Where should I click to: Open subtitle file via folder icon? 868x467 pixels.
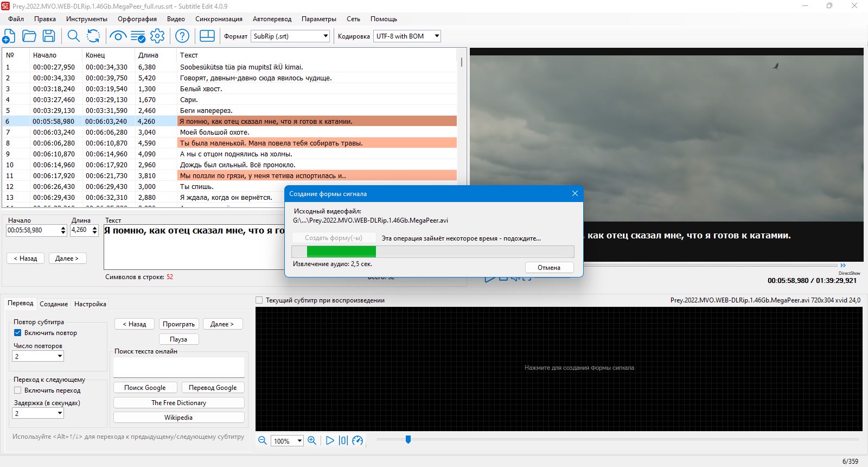29,36
